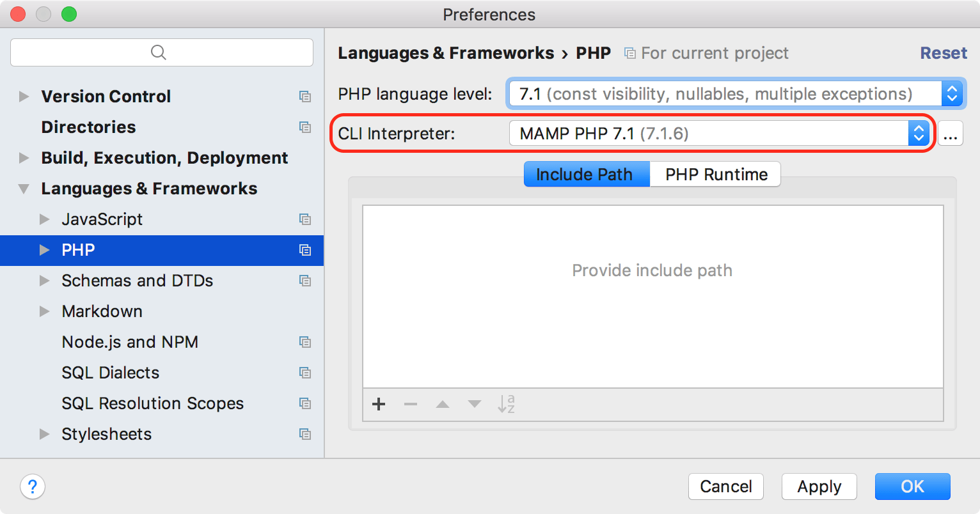The image size is (980, 514).
Task: Click the search magnifier icon
Action: (159, 52)
